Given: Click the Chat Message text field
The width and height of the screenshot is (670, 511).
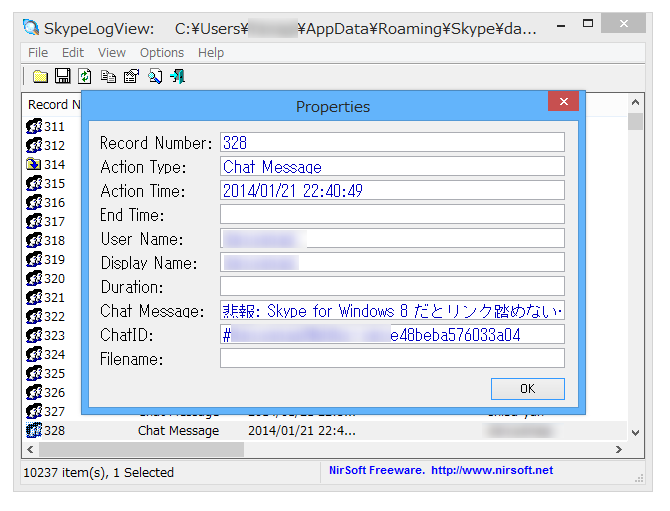Looking at the screenshot, I should click(392, 310).
